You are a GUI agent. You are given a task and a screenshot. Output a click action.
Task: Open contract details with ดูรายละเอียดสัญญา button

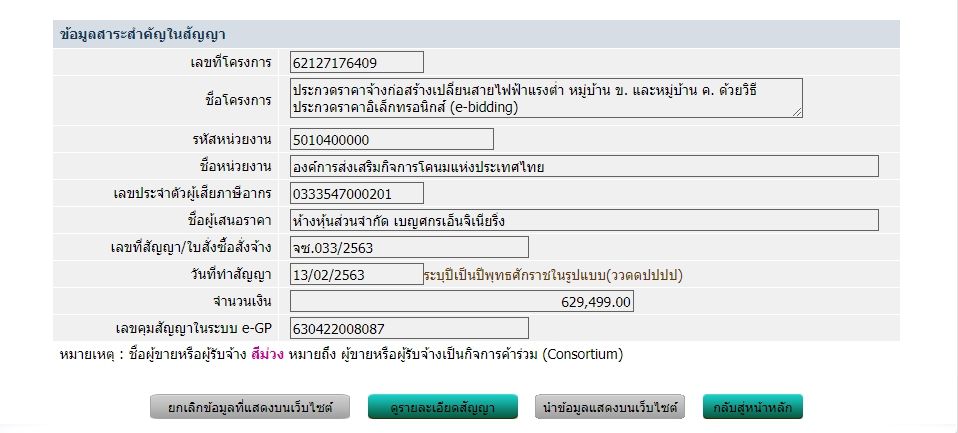(x=444, y=407)
